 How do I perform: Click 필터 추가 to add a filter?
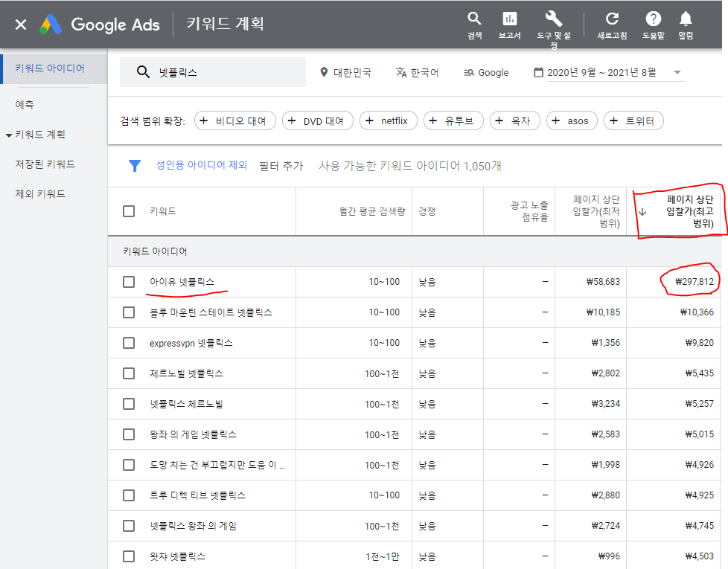pyautogui.click(x=281, y=166)
